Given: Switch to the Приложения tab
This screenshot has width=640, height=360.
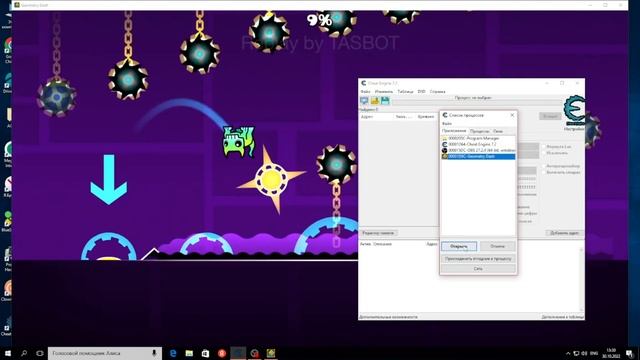Looking at the screenshot, I should point(454,131).
